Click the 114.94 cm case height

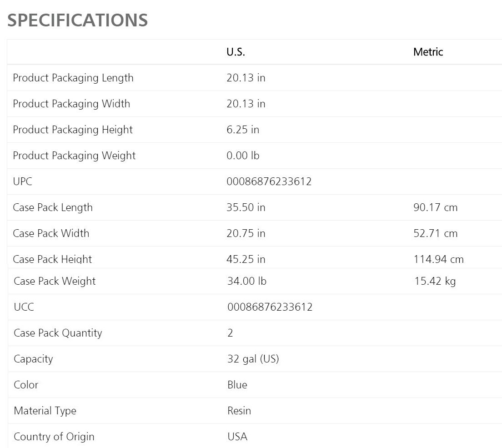(439, 259)
